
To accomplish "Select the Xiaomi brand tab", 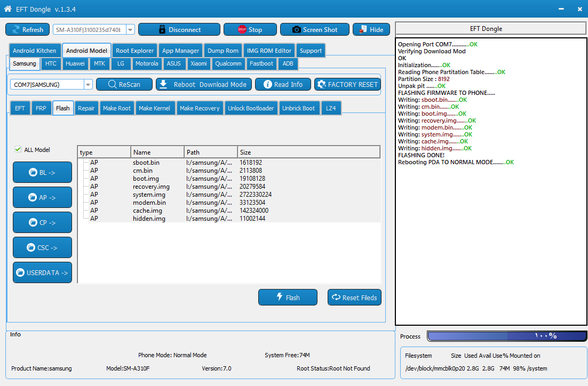I will [x=198, y=63].
